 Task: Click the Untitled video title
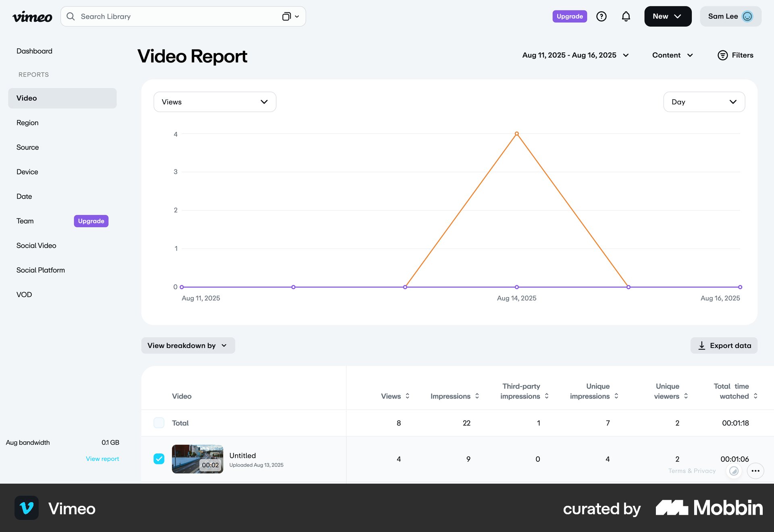[x=243, y=455]
